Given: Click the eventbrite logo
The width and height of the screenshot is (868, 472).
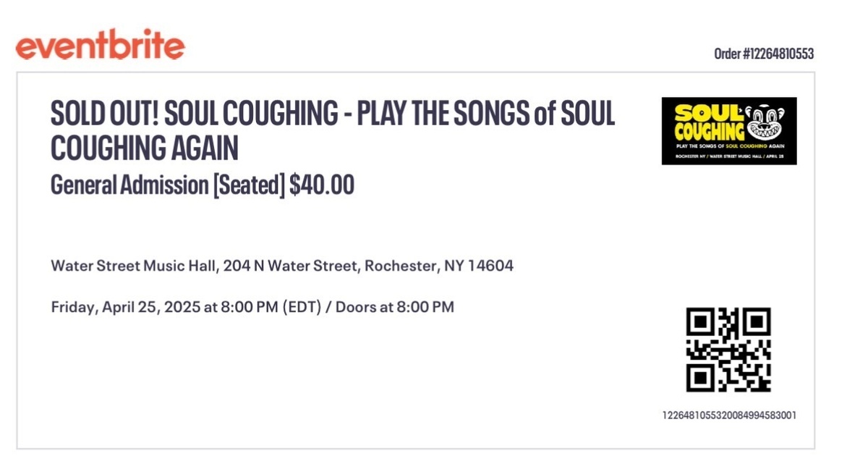Looking at the screenshot, I should coord(100,47).
